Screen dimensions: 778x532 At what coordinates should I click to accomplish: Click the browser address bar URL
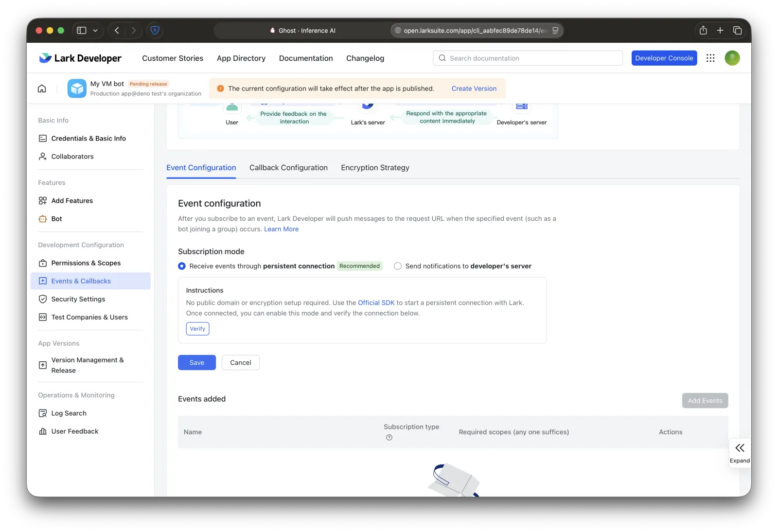pyautogui.click(x=475, y=31)
